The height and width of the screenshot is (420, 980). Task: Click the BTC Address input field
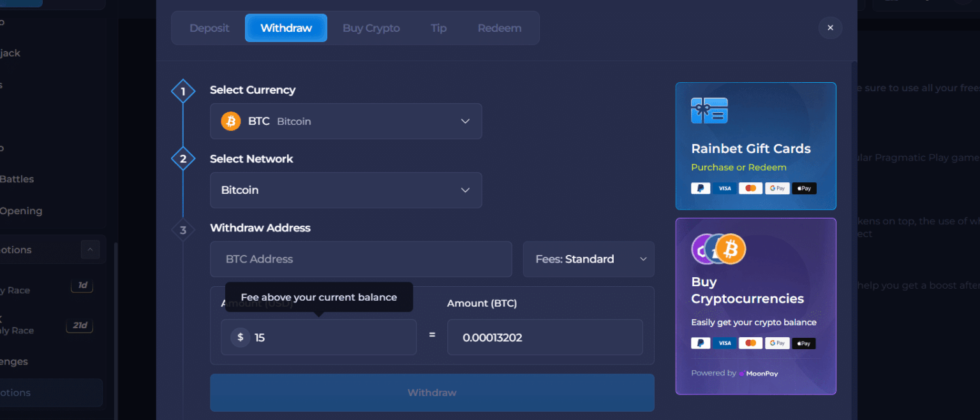[x=361, y=259]
